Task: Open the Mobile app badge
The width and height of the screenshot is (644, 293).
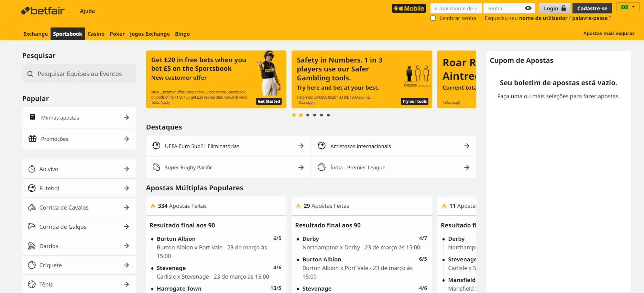Action: 409,8
